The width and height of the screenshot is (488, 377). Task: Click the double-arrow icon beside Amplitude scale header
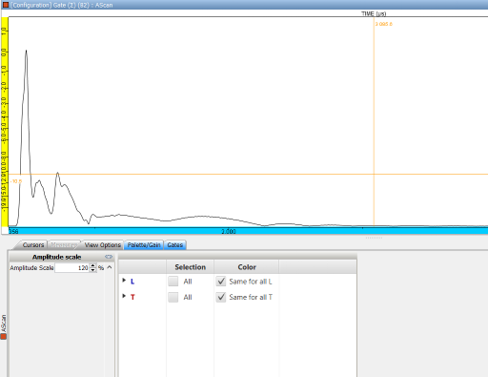click(x=109, y=257)
